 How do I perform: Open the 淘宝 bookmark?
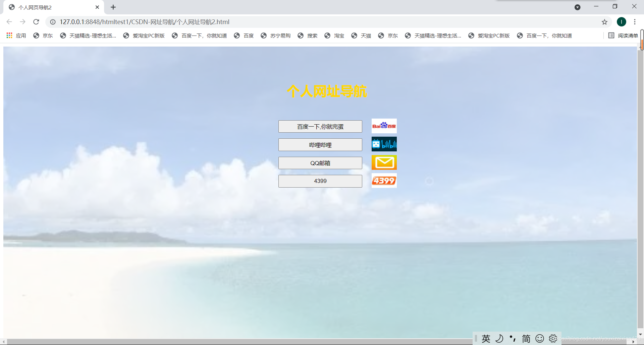[334, 36]
